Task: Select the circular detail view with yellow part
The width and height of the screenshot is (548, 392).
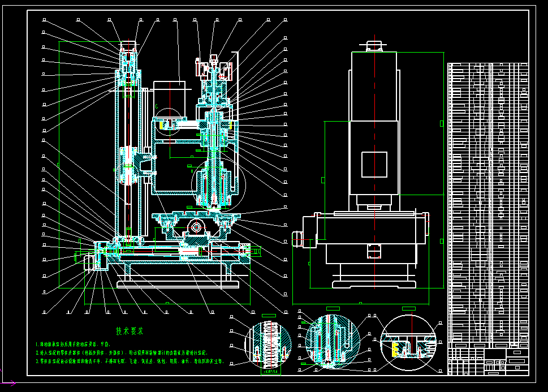Action: pos(408,343)
